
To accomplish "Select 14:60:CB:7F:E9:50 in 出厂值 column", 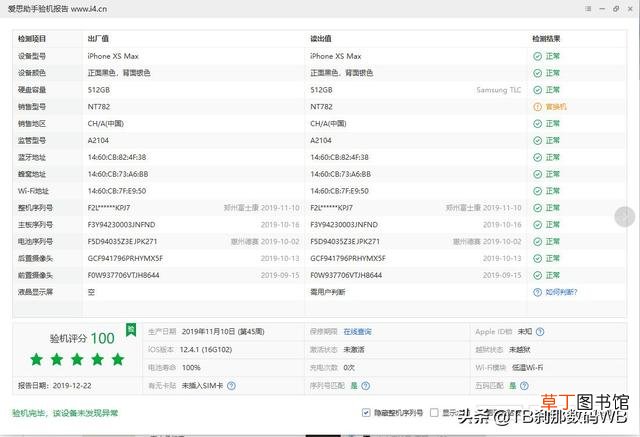I will click(117, 191).
